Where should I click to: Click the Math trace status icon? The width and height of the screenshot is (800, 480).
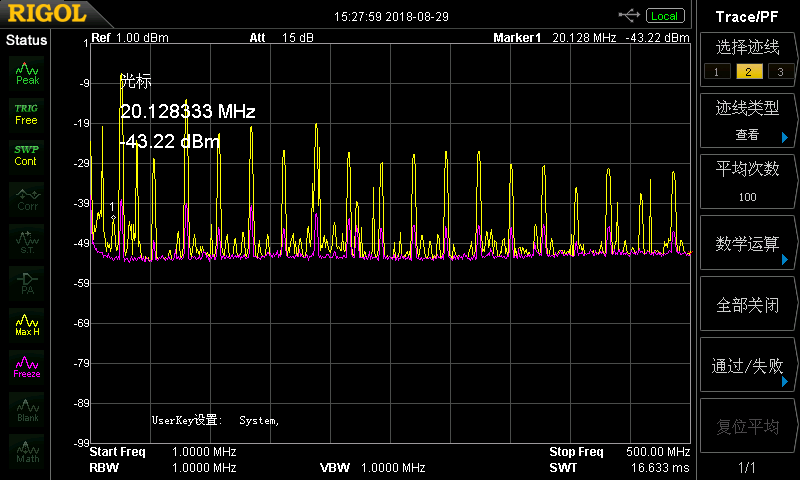(27, 451)
